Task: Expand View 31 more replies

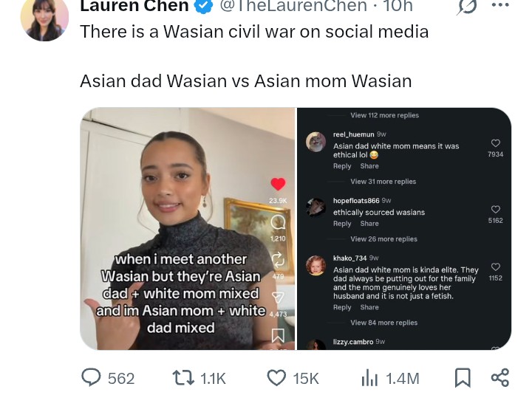Action: click(x=383, y=182)
